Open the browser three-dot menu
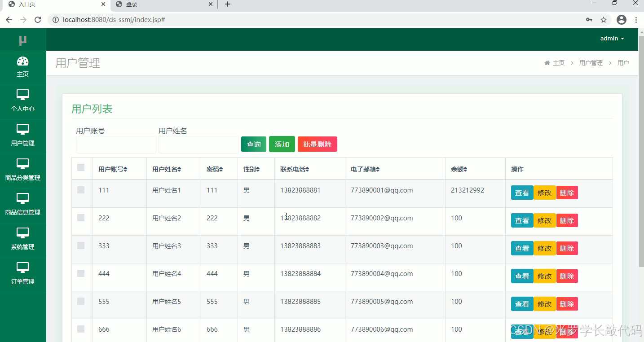 [x=636, y=20]
